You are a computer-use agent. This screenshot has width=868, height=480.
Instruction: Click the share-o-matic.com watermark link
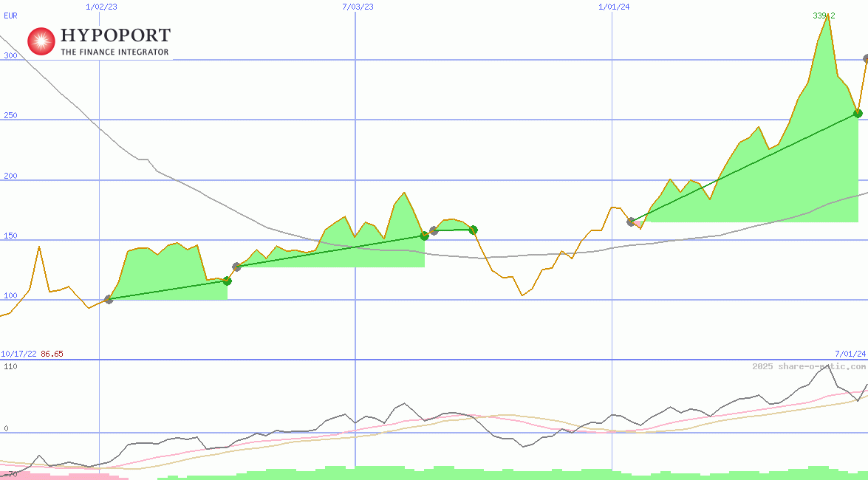click(x=808, y=366)
